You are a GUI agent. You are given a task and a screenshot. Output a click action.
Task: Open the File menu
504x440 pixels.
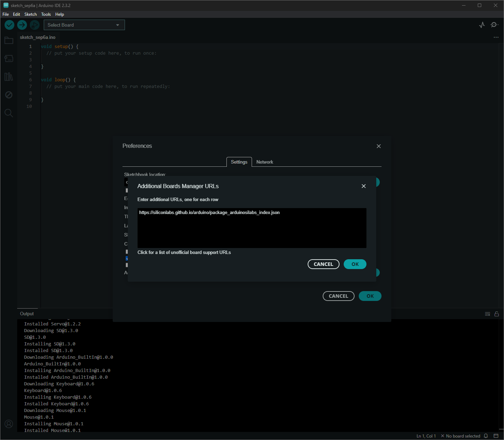point(6,14)
